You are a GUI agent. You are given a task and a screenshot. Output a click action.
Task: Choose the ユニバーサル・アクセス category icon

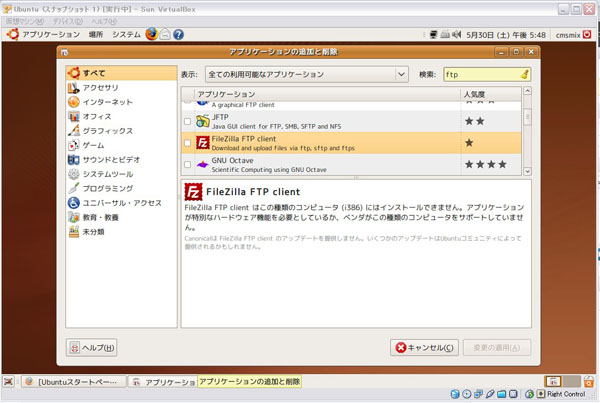point(73,203)
